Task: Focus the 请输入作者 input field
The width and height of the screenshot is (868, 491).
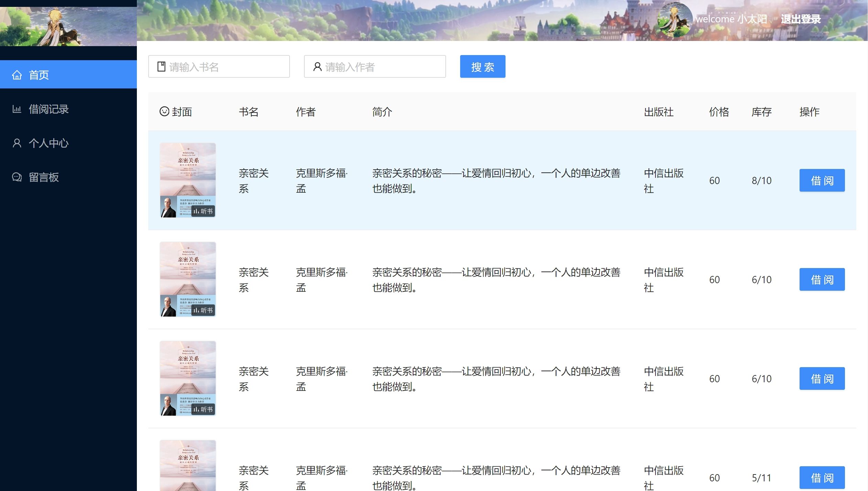Action: (x=375, y=66)
